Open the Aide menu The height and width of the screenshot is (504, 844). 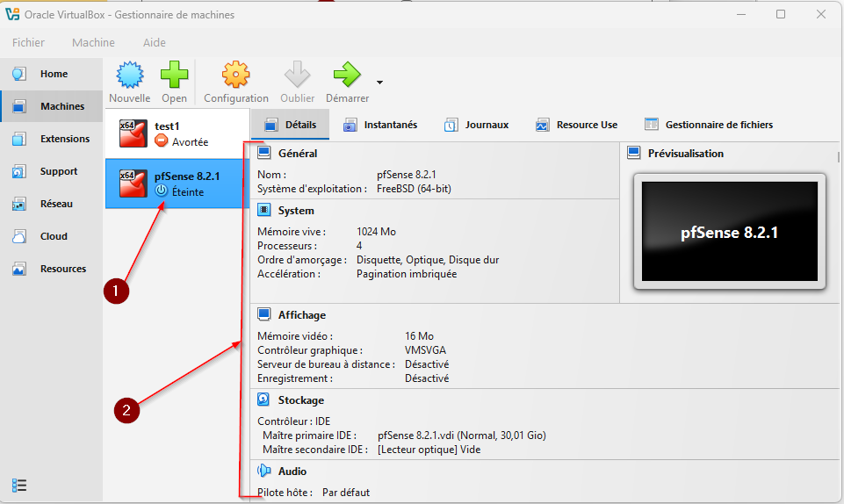[x=154, y=42]
